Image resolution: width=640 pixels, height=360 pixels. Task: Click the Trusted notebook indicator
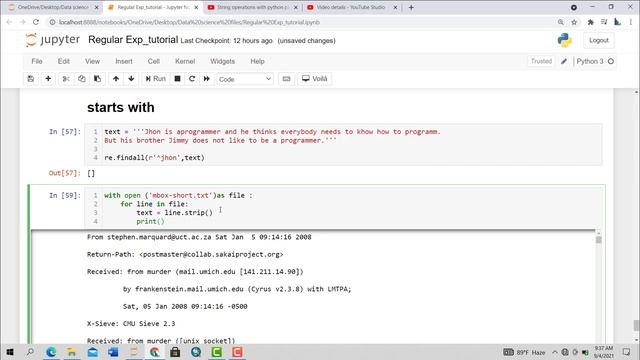(541, 61)
